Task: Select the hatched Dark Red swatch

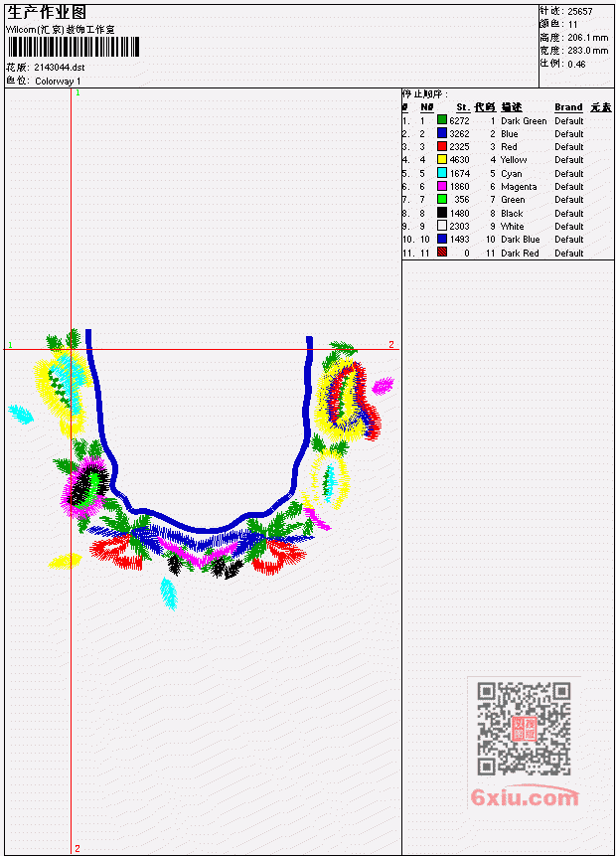Action: (x=442, y=253)
